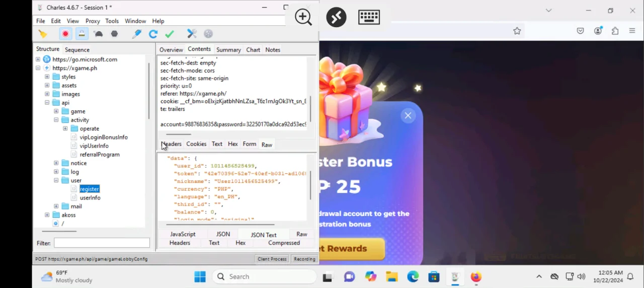Toggle breakpoints hexagon icon

[114, 34]
